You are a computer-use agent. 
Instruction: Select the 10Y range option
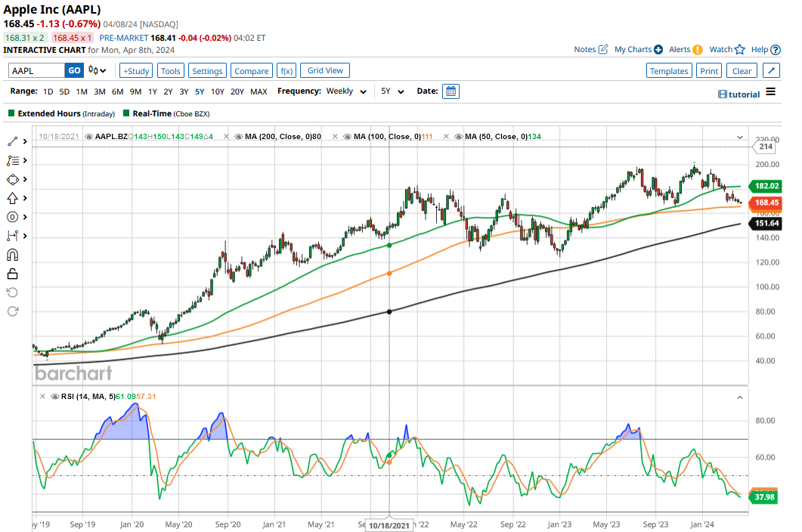[x=217, y=91]
